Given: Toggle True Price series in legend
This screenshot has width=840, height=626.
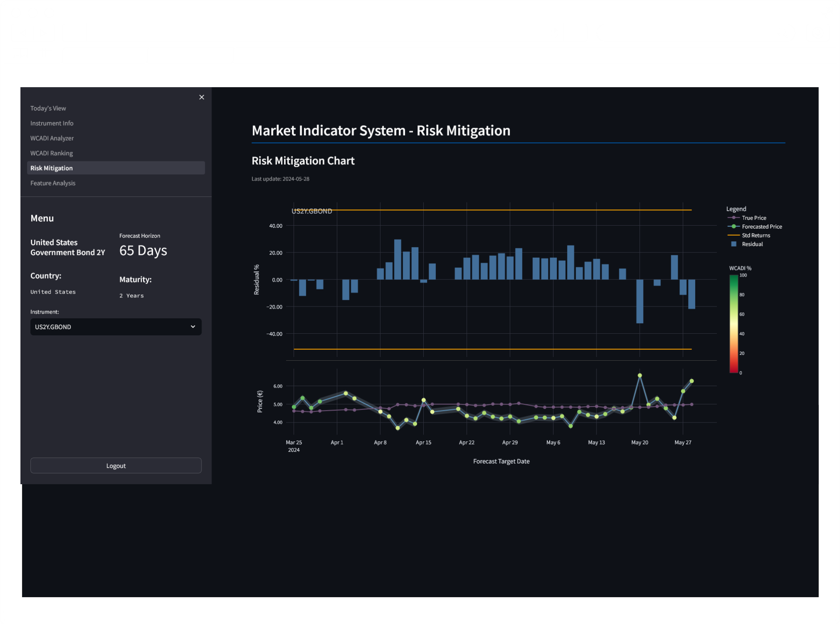Looking at the screenshot, I should coord(754,218).
